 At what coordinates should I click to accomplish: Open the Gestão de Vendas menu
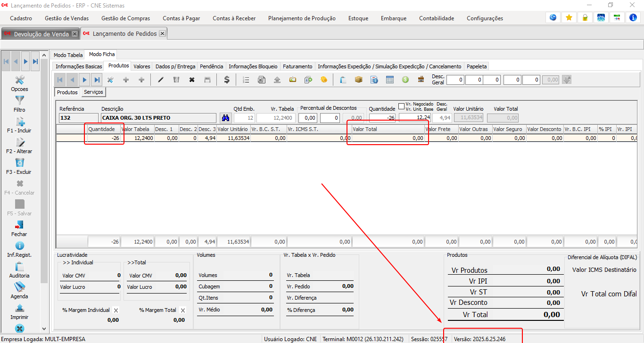point(66,18)
